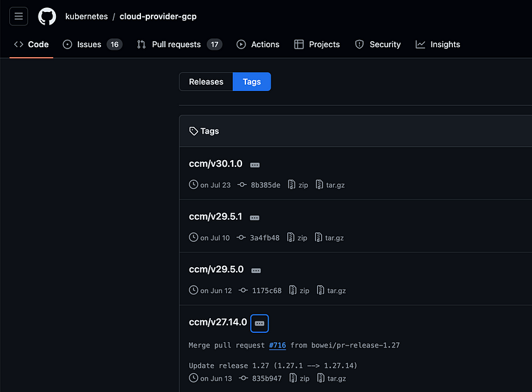The height and width of the screenshot is (392, 532).
Task: Click the Issues circle-dot icon
Action: [x=68, y=45]
